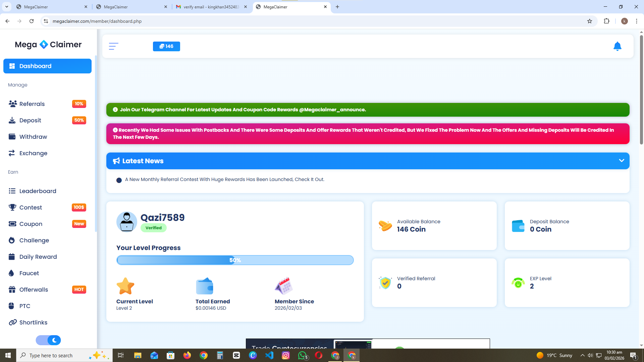Click the Withdraw wallet icon

click(x=12, y=137)
